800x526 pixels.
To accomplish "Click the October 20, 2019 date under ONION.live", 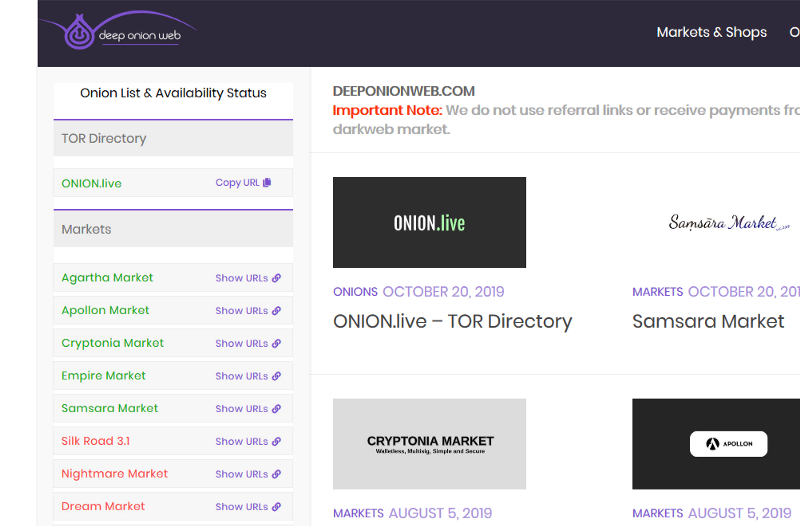I will pos(443,292).
